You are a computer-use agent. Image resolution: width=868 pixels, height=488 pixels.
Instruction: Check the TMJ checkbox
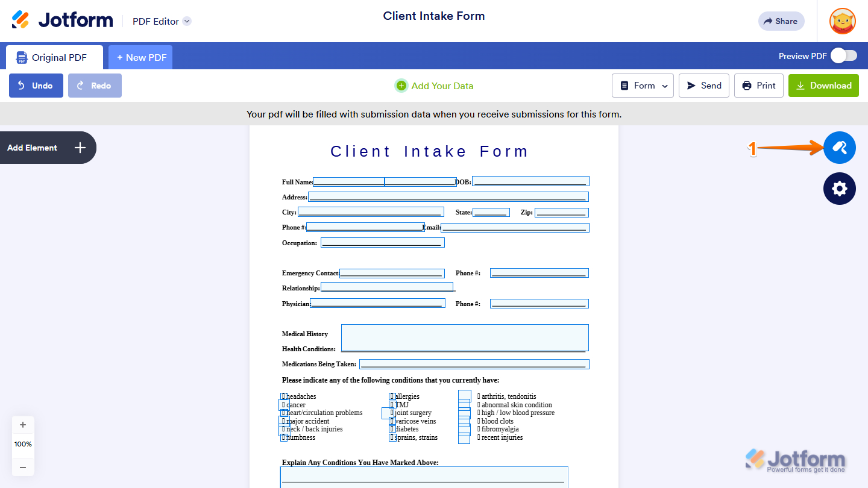click(392, 405)
